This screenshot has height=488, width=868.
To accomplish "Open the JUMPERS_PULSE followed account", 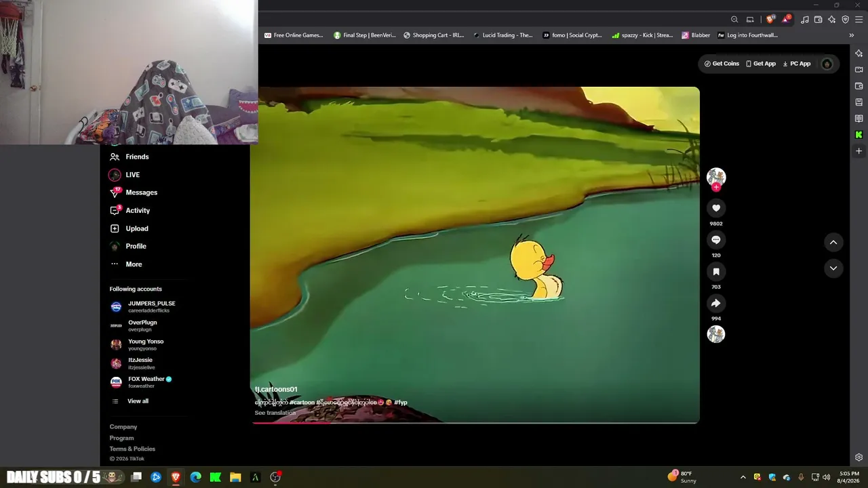I will (x=143, y=306).
